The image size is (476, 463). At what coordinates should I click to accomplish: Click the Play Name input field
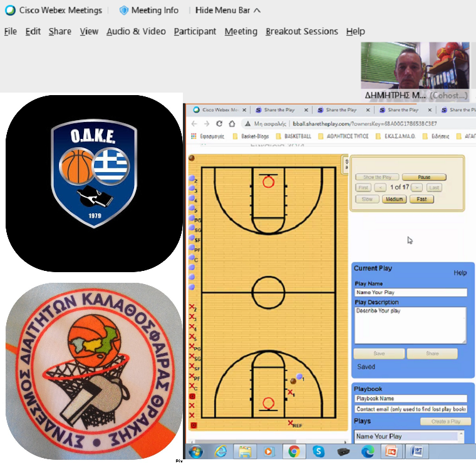410,292
